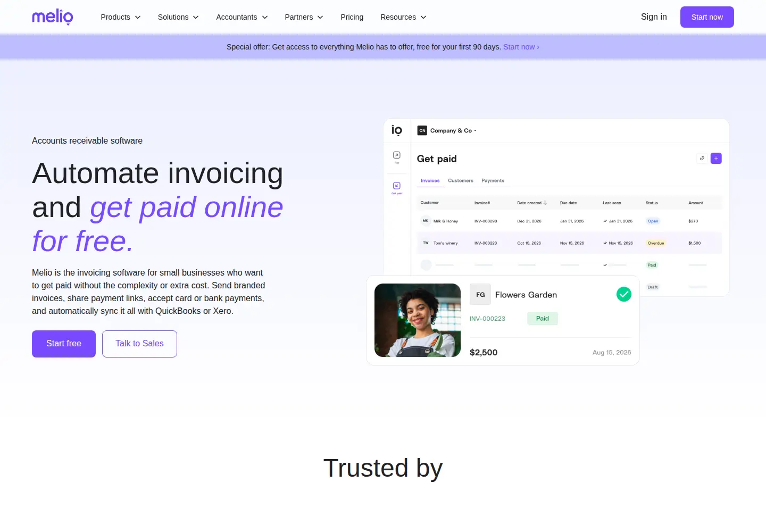This screenshot has width=766, height=532.
Task: Click invoice number INV-000298
Action: coord(486,221)
